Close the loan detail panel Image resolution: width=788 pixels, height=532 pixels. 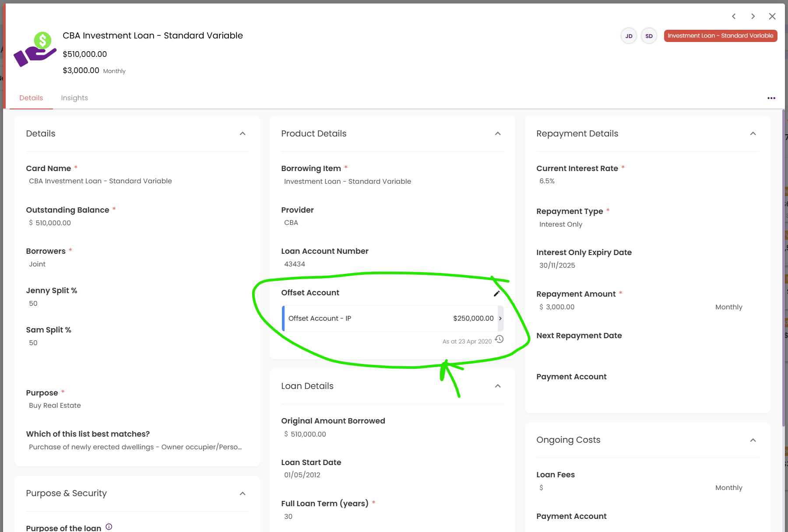pos(772,16)
